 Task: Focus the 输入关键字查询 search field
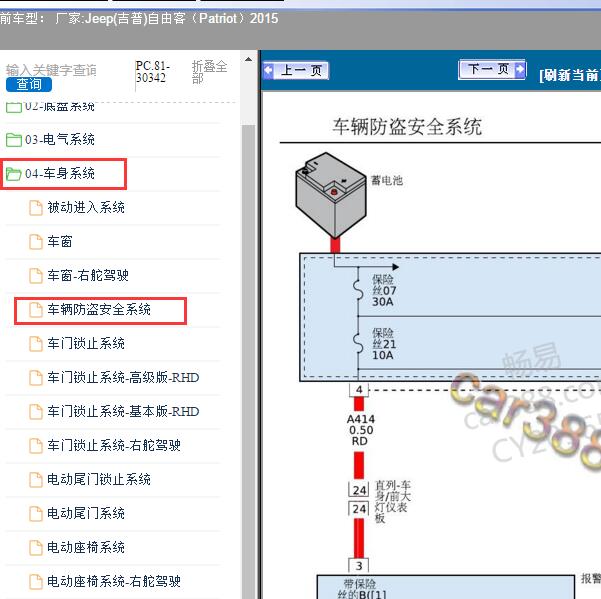tap(51, 70)
